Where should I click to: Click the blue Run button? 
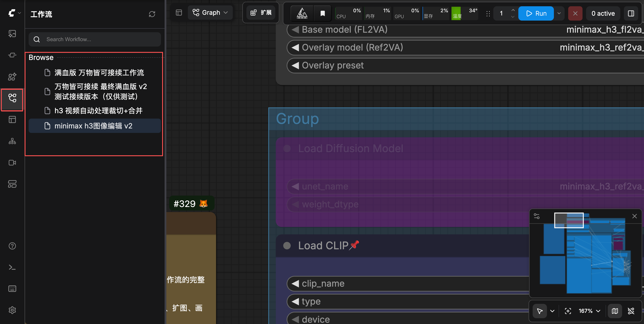coord(536,13)
